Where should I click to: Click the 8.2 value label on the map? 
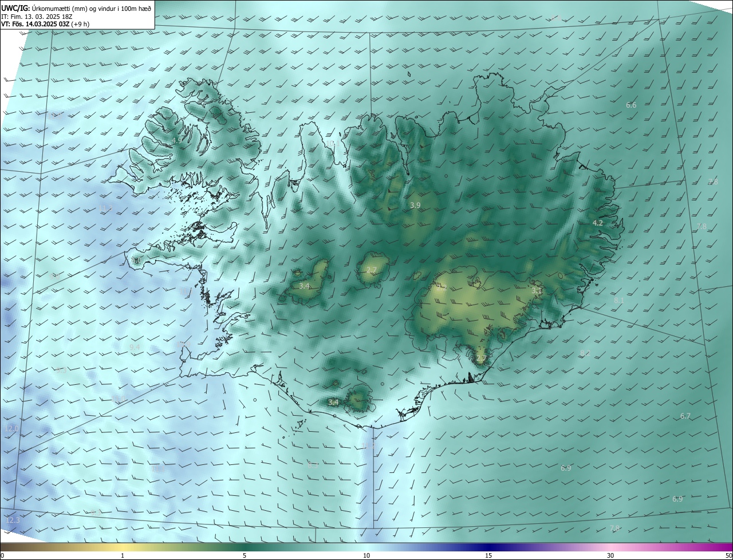(x=585, y=353)
